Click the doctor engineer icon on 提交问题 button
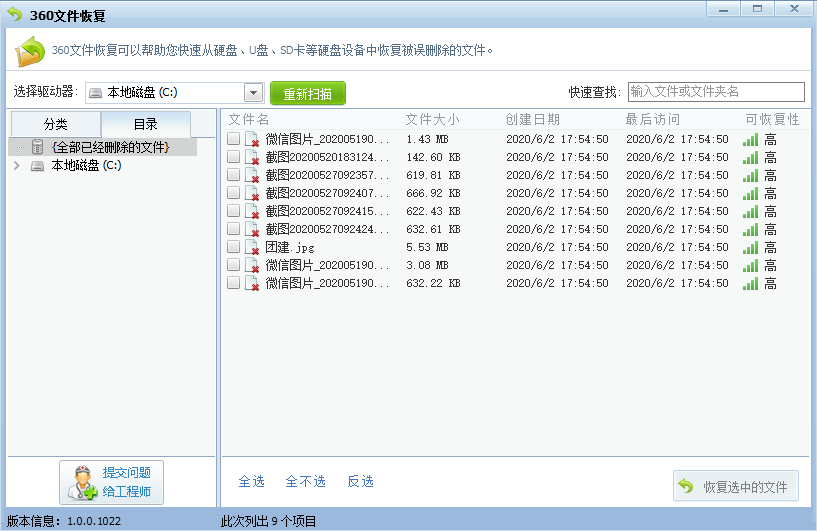The image size is (817, 531). click(x=82, y=483)
